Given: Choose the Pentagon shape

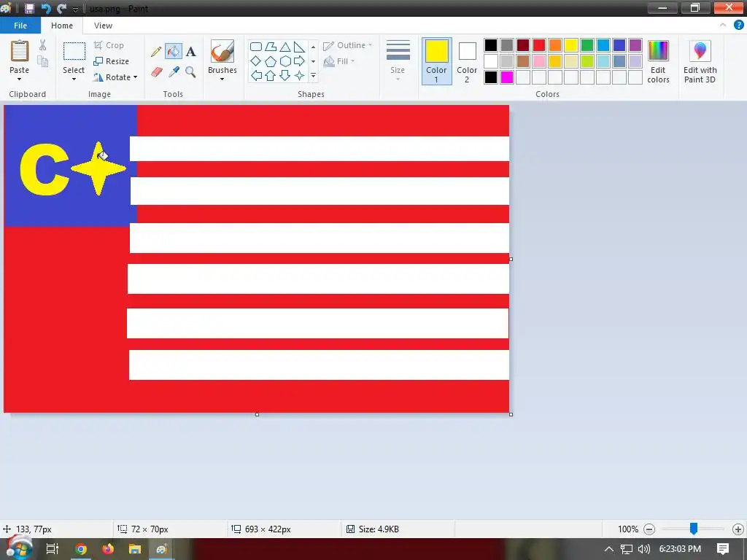Looking at the screenshot, I should coord(271,61).
